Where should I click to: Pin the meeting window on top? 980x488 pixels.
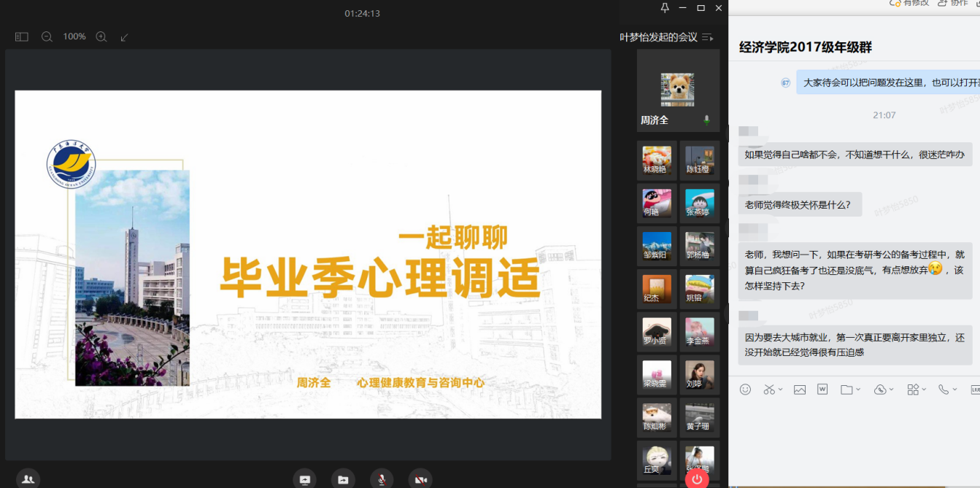click(665, 8)
